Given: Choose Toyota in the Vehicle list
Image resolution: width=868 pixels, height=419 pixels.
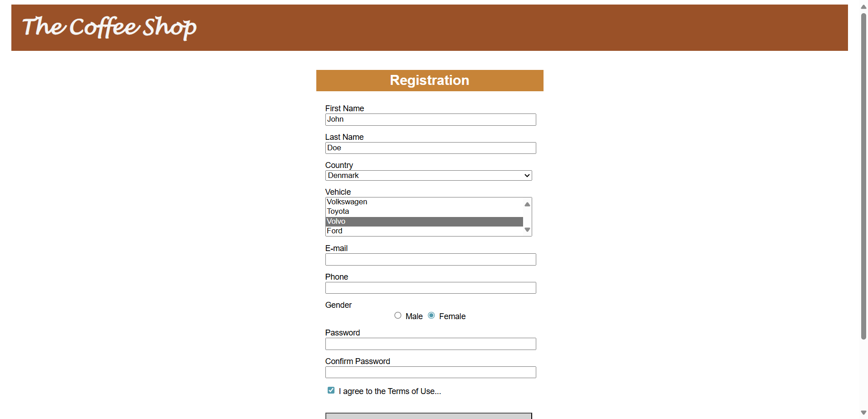Looking at the screenshot, I should [424, 212].
